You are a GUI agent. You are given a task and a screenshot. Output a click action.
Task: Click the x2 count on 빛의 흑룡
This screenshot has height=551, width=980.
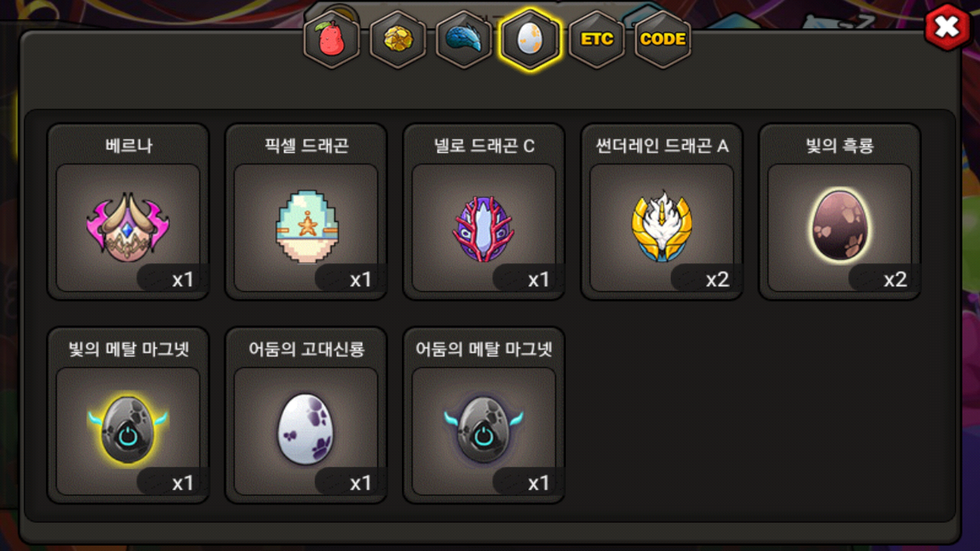[x=895, y=280]
